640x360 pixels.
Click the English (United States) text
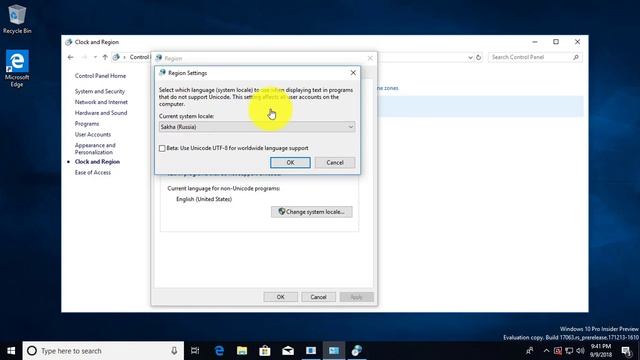coord(204,199)
